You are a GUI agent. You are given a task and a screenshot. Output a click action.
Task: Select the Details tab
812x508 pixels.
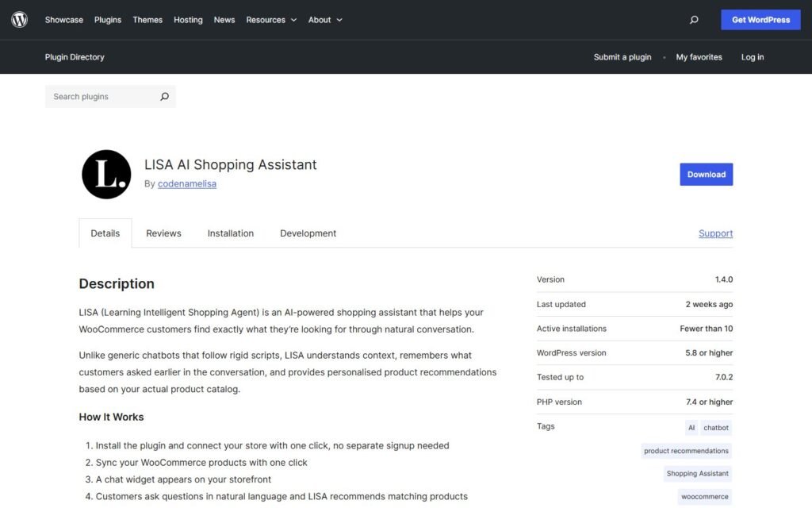(105, 233)
